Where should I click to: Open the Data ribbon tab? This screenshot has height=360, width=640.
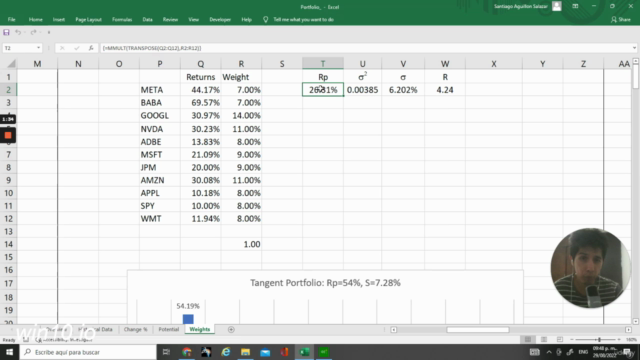click(147, 19)
